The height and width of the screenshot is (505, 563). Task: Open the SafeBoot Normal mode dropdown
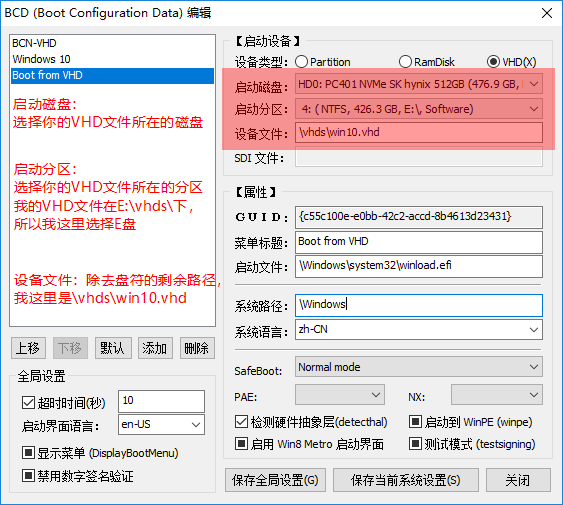tap(419, 367)
